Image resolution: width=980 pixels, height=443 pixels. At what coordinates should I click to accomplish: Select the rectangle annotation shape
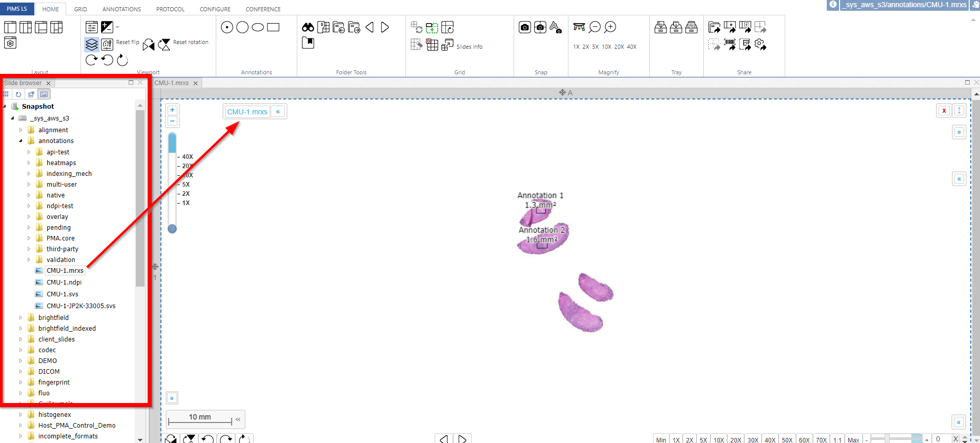tap(273, 27)
